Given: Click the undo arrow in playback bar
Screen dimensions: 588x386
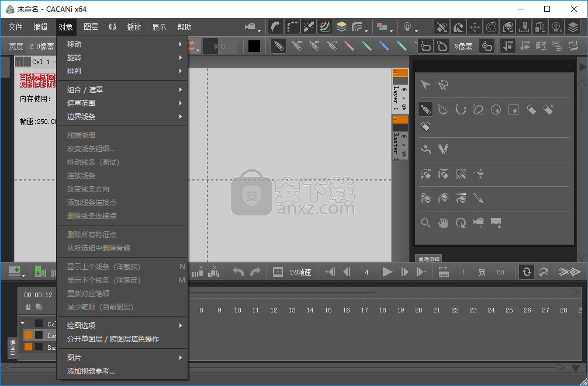Looking at the screenshot, I should coord(238,272).
